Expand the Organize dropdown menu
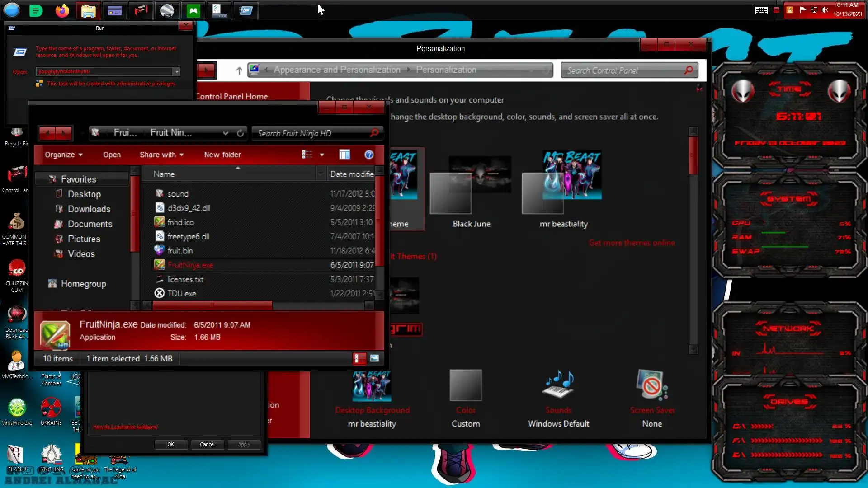Image resolution: width=868 pixels, height=488 pixels. click(x=63, y=155)
